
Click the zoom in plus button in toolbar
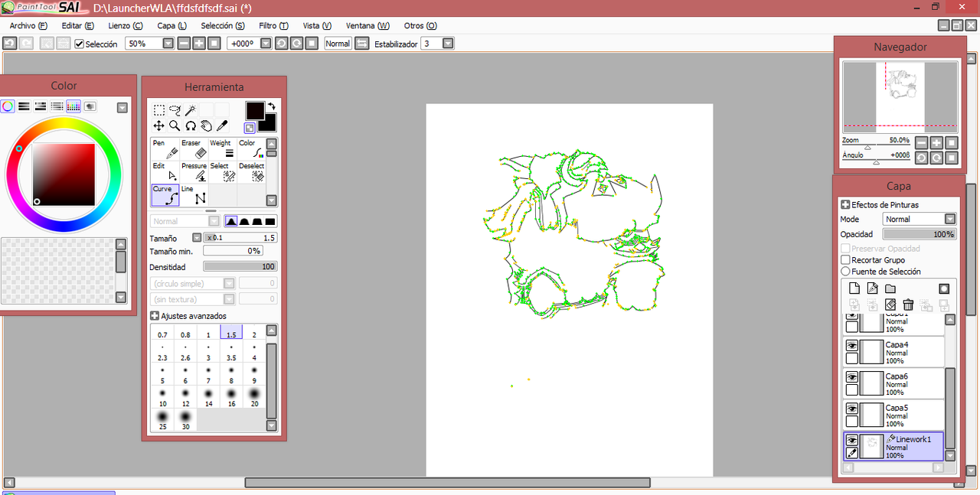click(199, 44)
